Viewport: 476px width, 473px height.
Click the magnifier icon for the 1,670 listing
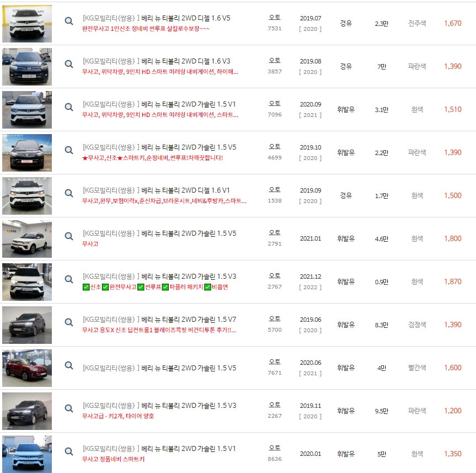click(x=69, y=21)
